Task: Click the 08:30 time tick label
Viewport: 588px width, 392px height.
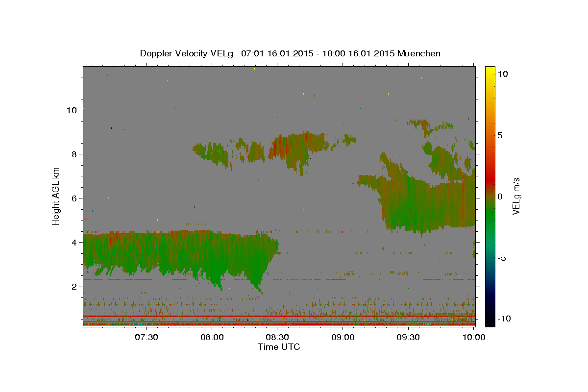Action: (x=277, y=337)
